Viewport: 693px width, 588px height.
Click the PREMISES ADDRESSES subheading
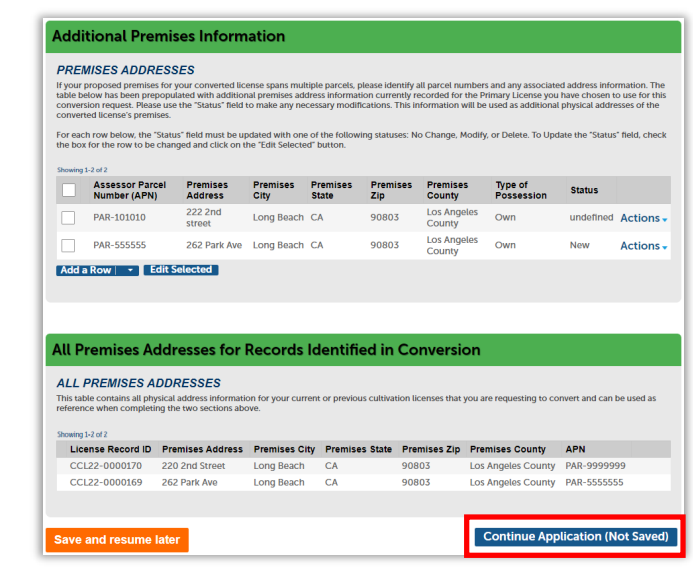point(125,70)
